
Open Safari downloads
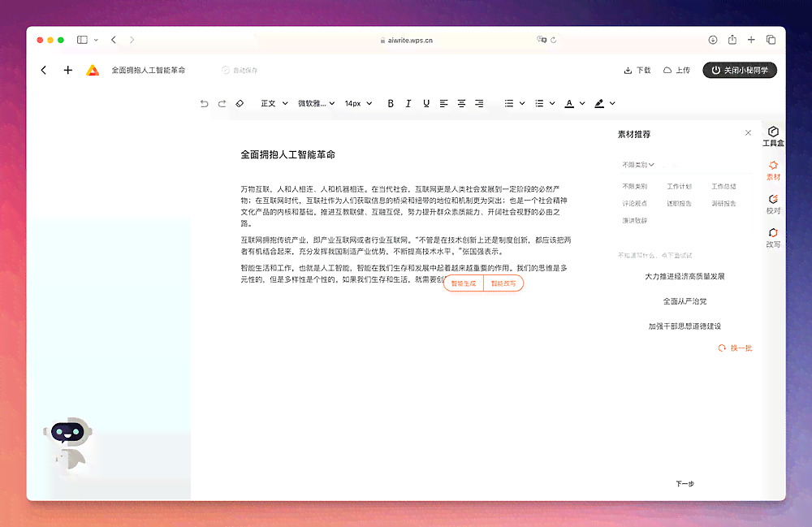(713, 40)
